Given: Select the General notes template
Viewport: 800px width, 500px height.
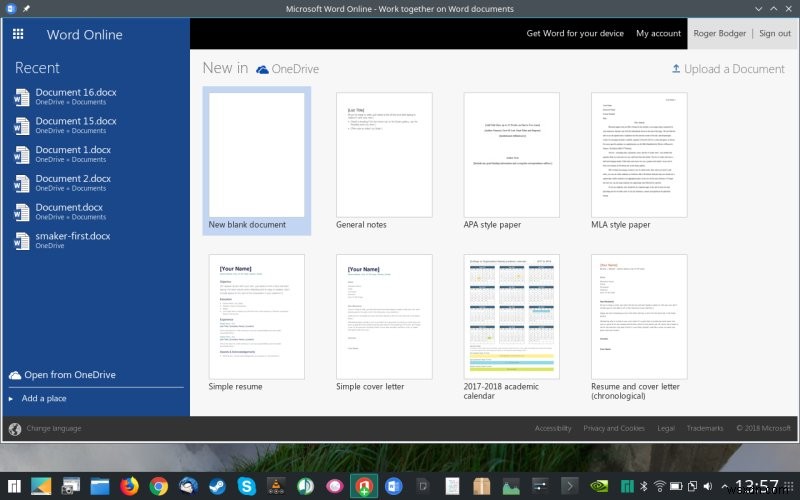Looking at the screenshot, I should click(x=384, y=161).
